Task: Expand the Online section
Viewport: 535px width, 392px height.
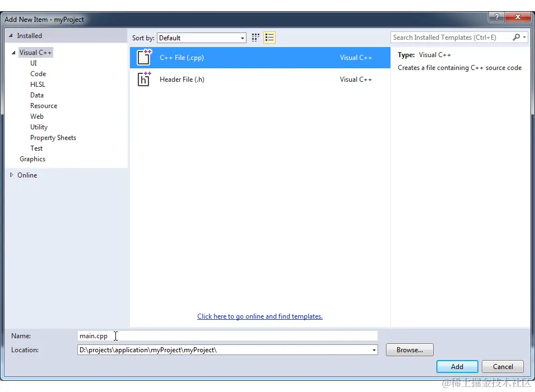Action: [11, 175]
